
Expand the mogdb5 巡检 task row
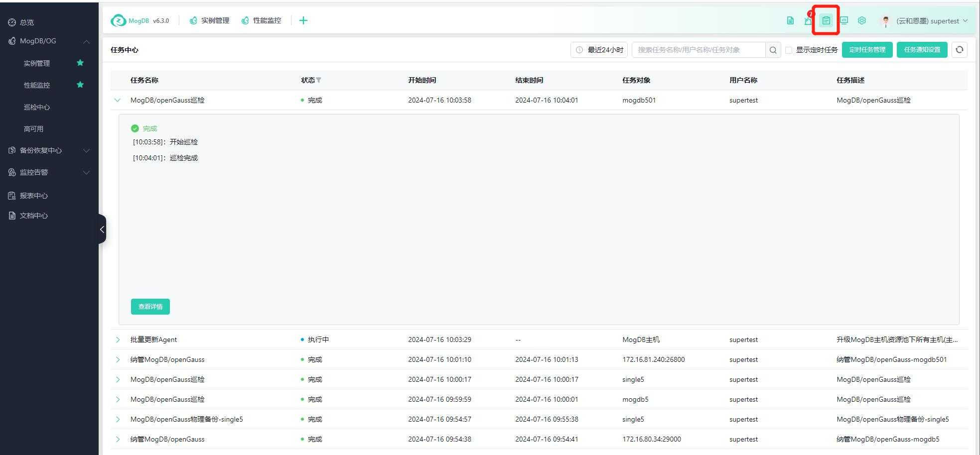pos(118,399)
